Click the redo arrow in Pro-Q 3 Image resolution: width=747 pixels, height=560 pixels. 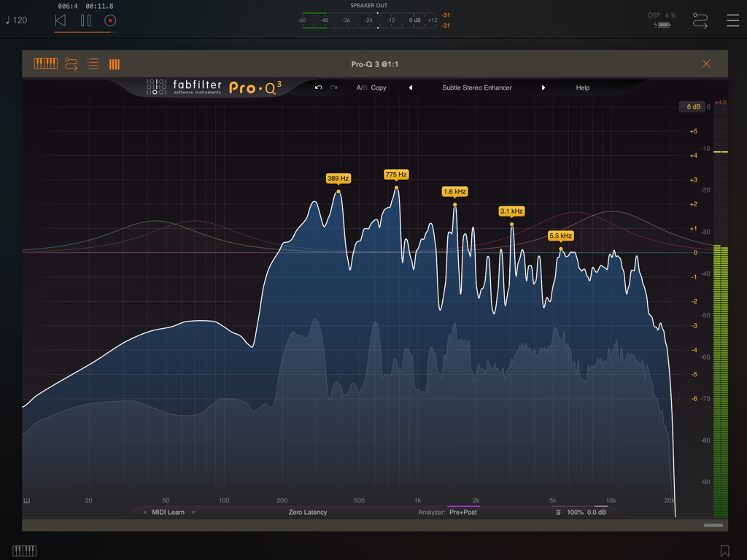click(335, 87)
